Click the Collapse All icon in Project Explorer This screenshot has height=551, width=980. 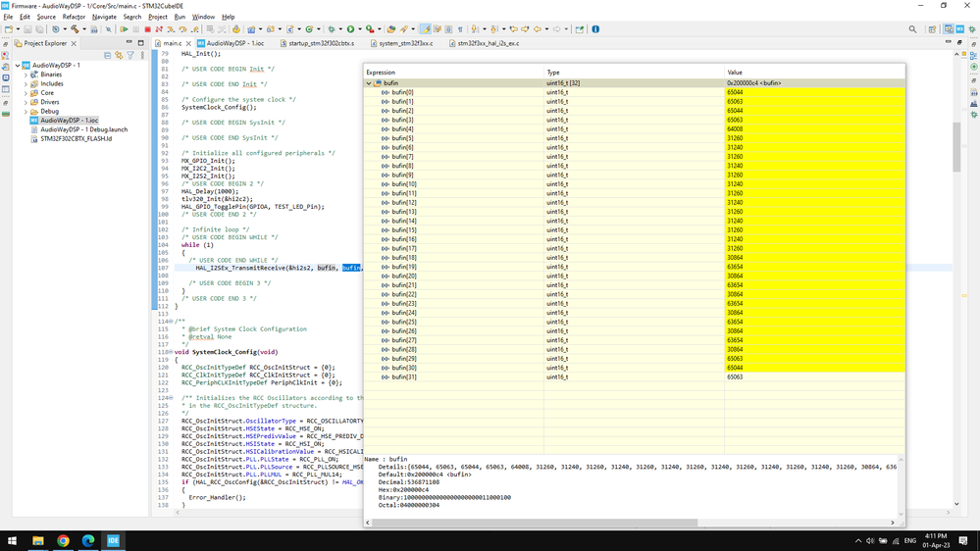(107, 55)
